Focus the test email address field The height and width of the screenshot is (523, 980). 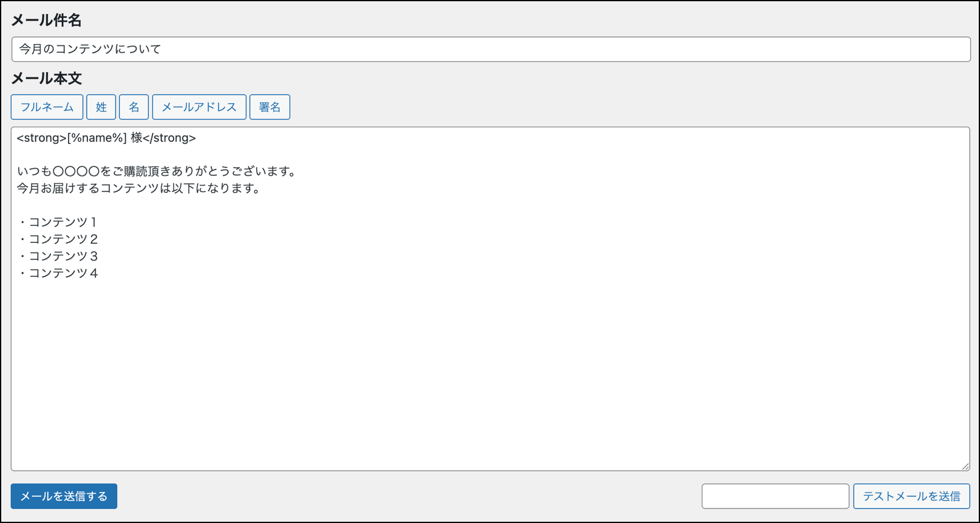(x=775, y=496)
